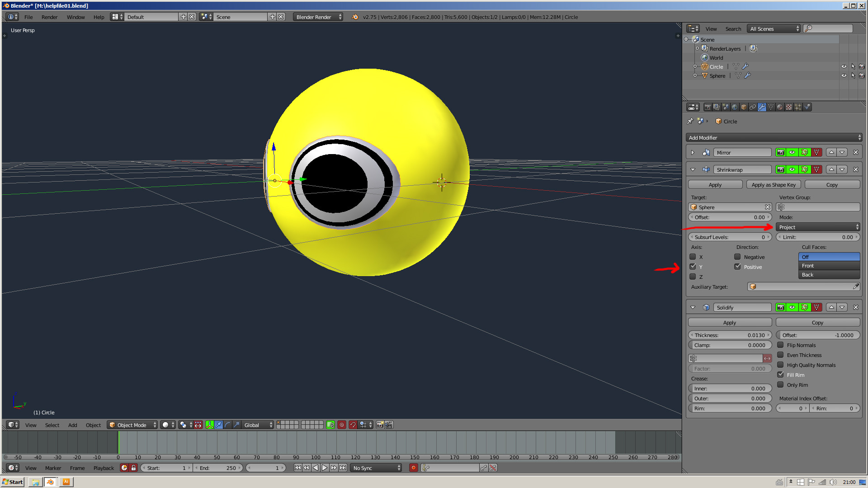The height and width of the screenshot is (488, 868).
Task: Click the Play animation button
Action: [x=325, y=468]
